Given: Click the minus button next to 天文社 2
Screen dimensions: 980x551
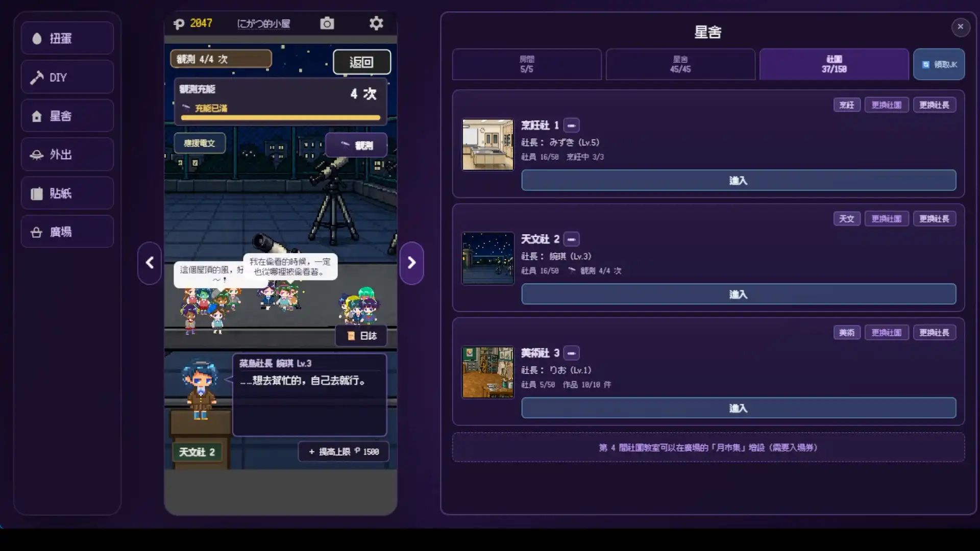Looking at the screenshot, I should click(571, 239).
